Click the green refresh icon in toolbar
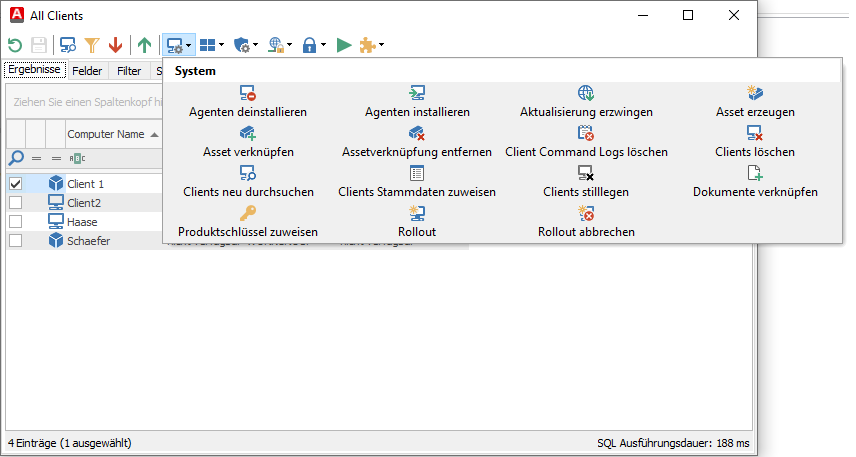The image size is (856, 457). click(15, 45)
